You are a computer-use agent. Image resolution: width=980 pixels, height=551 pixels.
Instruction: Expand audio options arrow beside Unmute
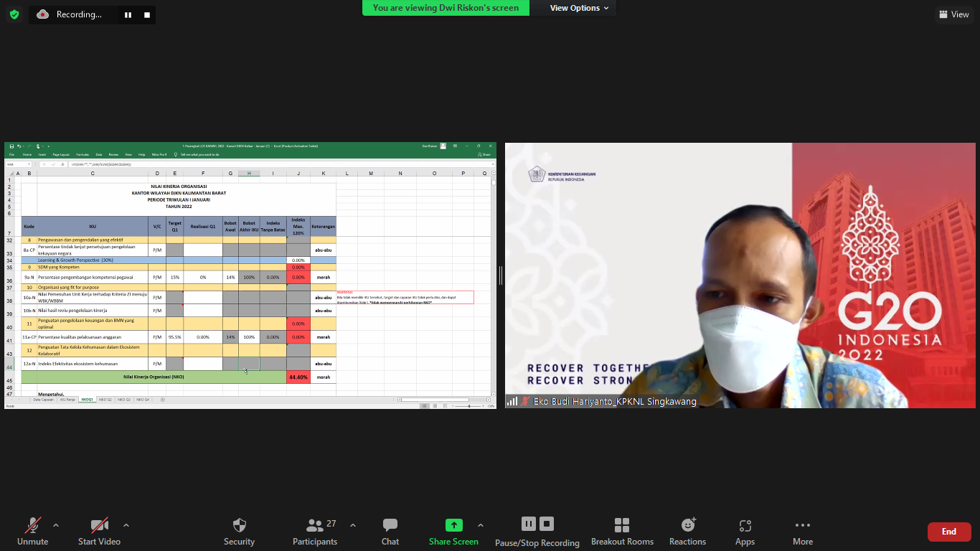tap(56, 525)
